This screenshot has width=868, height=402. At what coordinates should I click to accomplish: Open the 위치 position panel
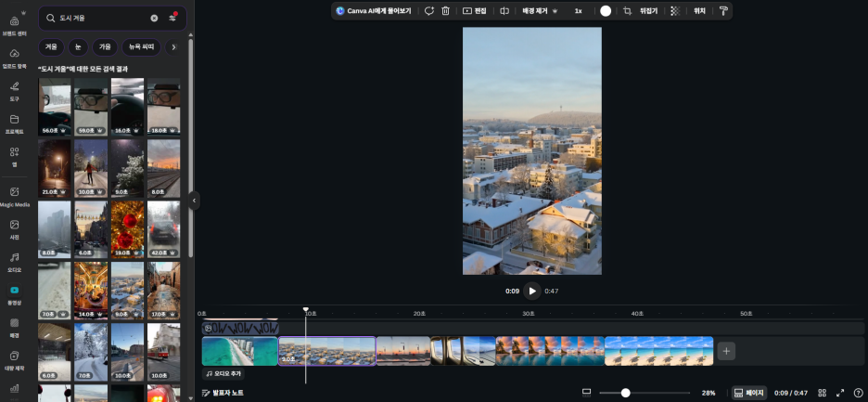[x=700, y=10]
